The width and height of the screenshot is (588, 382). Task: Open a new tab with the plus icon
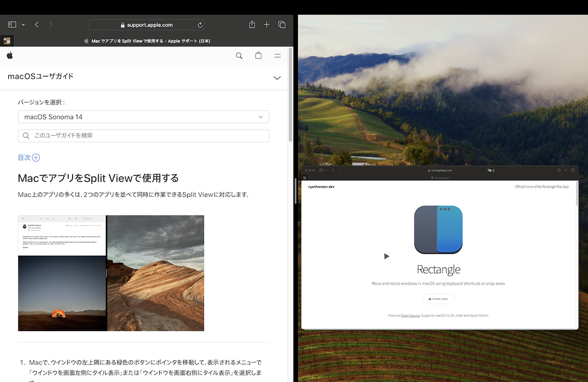tap(267, 24)
